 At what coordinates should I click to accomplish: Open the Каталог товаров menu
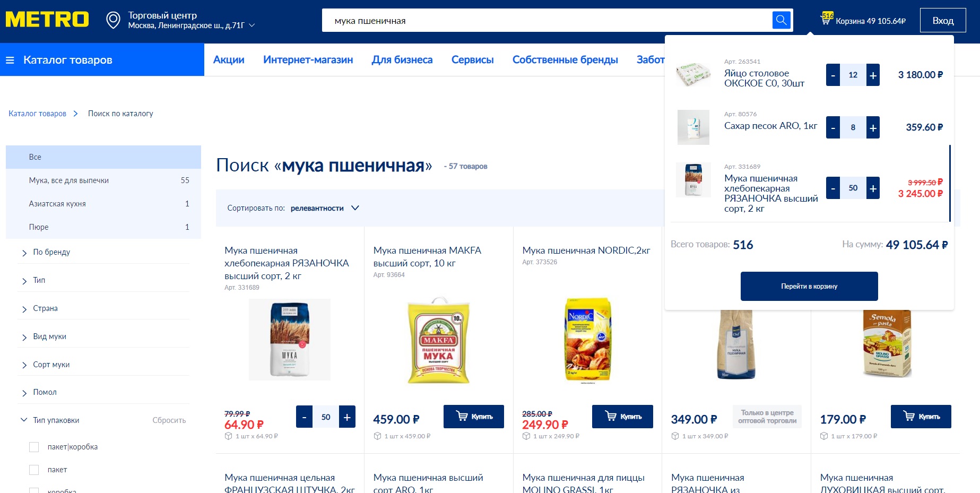tap(102, 60)
